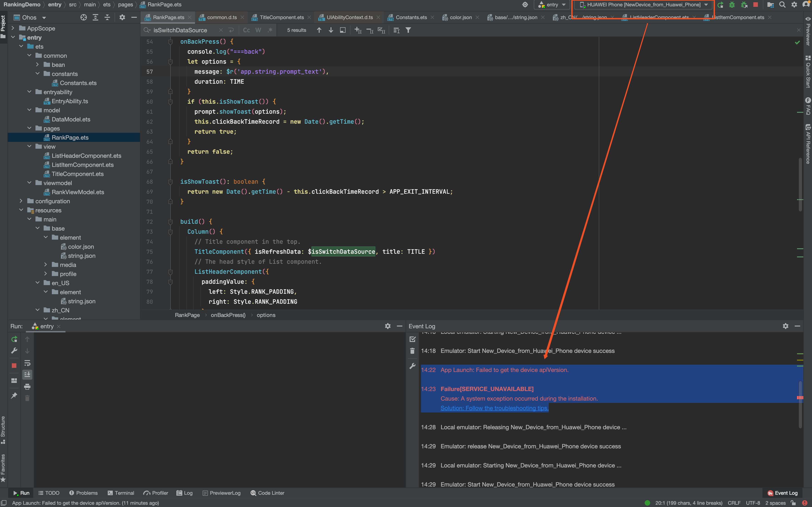Toggle soft-wrap in Run console
This screenshot has height=507, width=812.
pos(28,363)
